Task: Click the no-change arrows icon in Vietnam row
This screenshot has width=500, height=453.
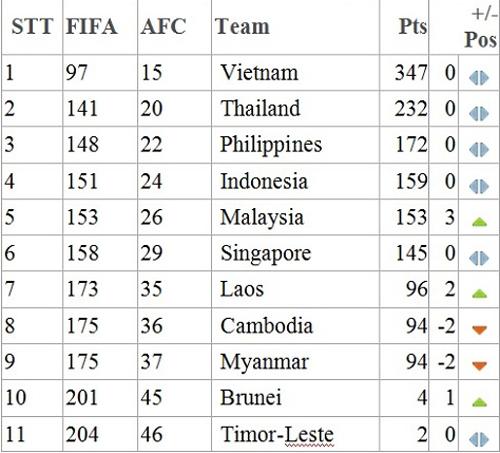Action: click(479, 78)
